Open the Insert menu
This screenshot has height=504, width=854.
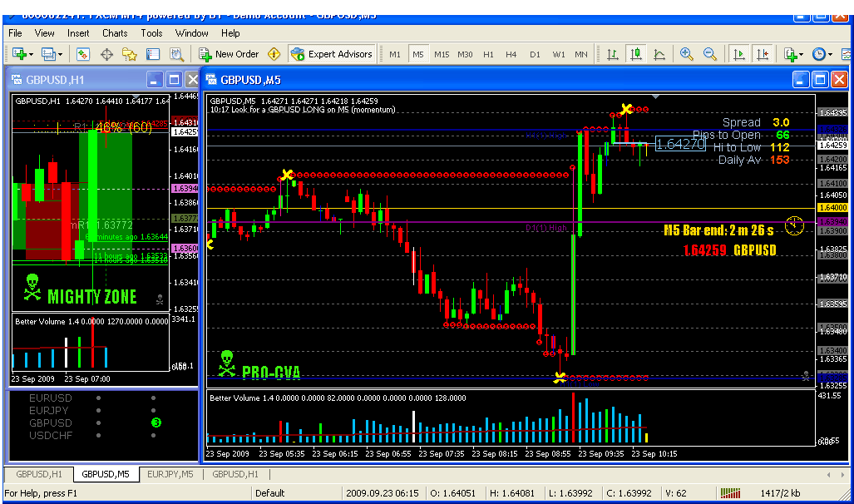[x=78, y=33]
